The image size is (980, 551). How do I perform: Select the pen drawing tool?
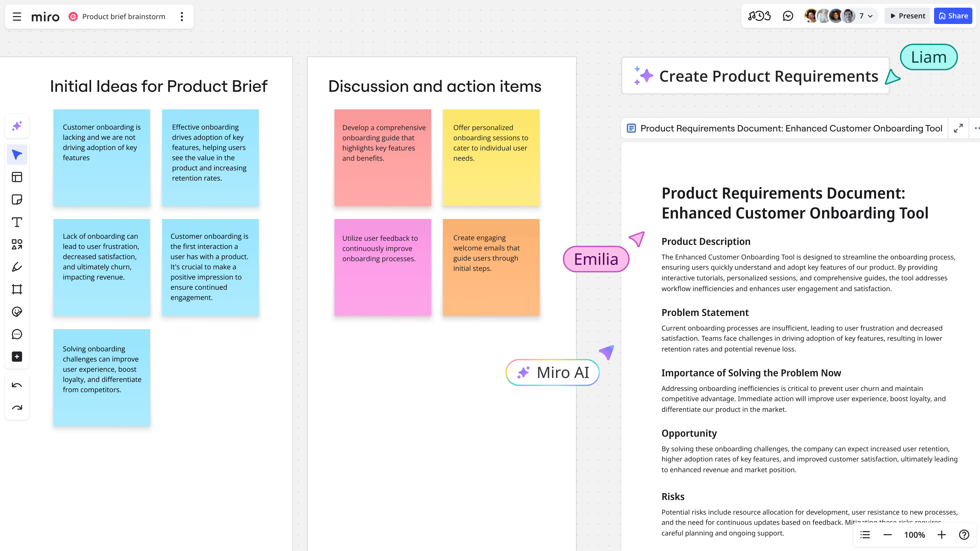click(x=17, y=267)
